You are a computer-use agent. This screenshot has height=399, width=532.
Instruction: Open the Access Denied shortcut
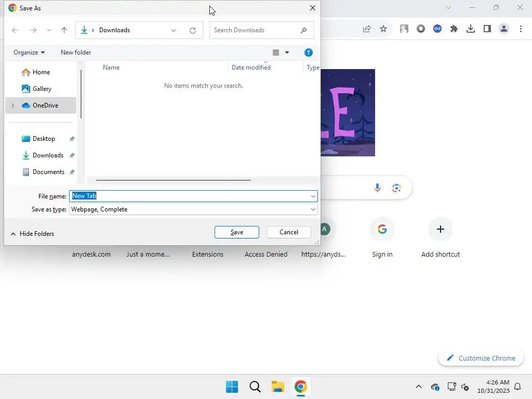265,254
